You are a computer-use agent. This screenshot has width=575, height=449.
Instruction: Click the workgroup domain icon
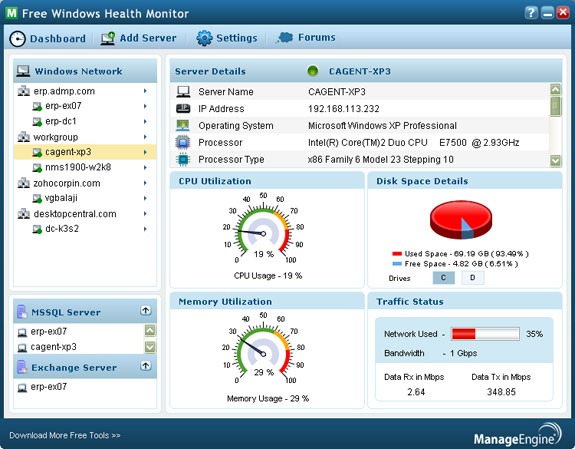point(24,137)
